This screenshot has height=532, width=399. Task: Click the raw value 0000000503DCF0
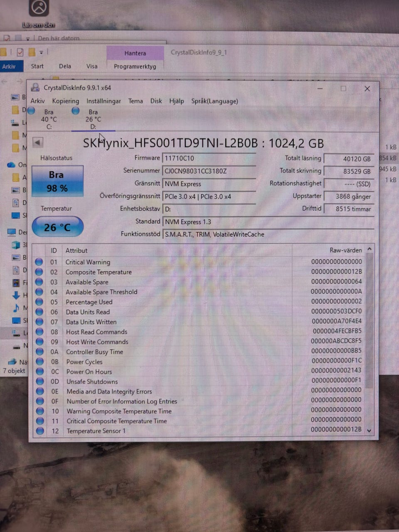pyautogui.click(x=337, y=311)
